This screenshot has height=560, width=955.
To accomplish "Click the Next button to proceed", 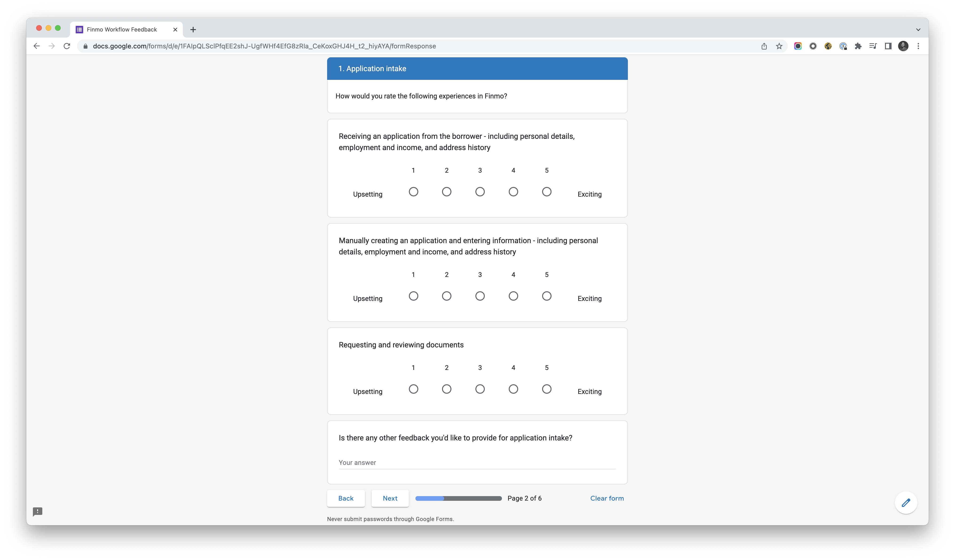I will (389, 498).
